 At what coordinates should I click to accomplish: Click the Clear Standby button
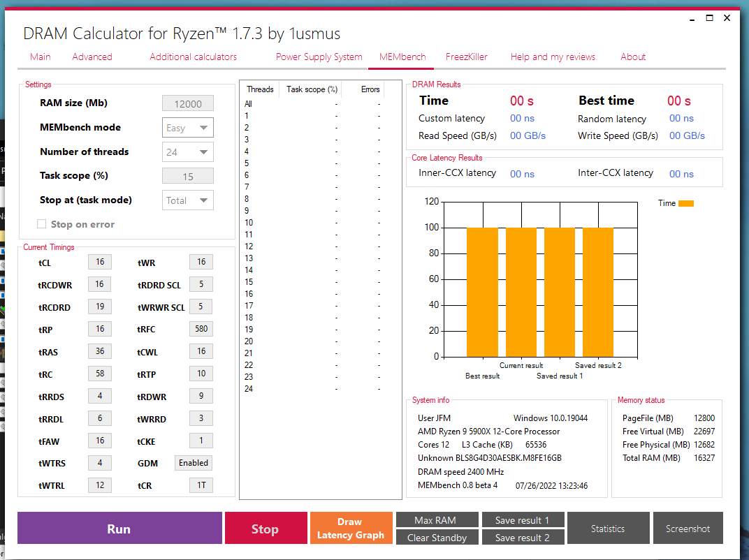437,537
